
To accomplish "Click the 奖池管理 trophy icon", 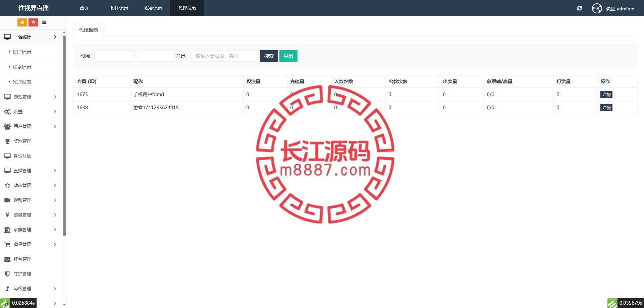I will pyautogui.click(x=7, y=141).
